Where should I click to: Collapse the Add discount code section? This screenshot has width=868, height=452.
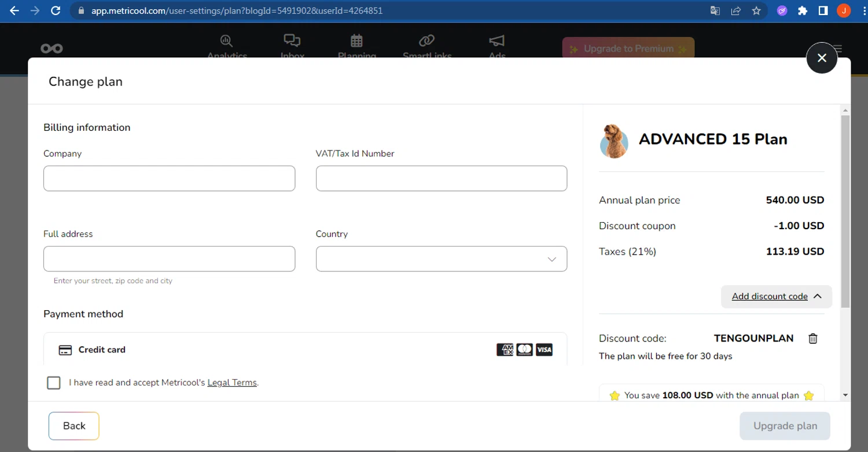coord(777,296)
